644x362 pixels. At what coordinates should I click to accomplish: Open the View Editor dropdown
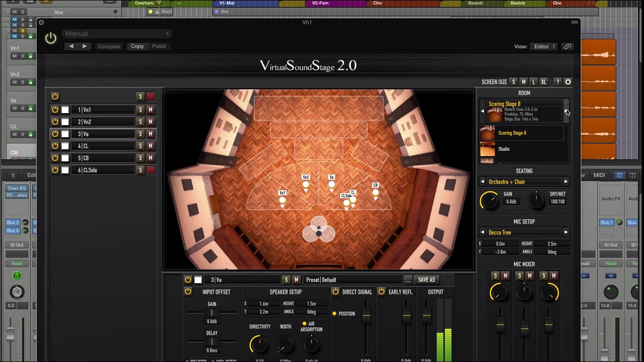(x=543, y=46)
